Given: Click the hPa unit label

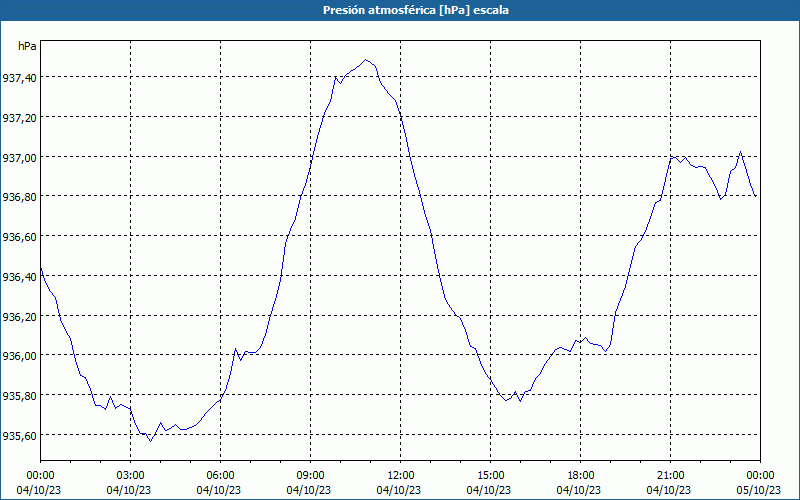Looking at the screenshot, I should (x=27, y=46).
